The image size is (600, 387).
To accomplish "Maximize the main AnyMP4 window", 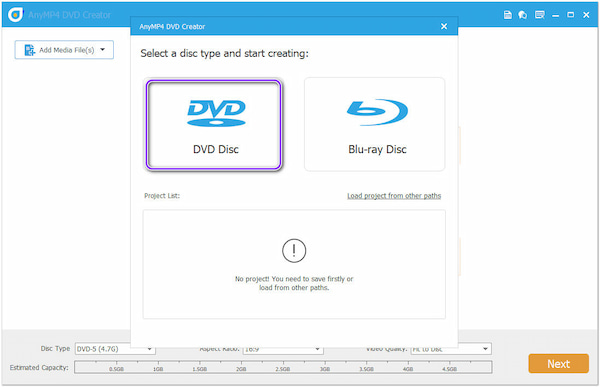I will [571, 15].
